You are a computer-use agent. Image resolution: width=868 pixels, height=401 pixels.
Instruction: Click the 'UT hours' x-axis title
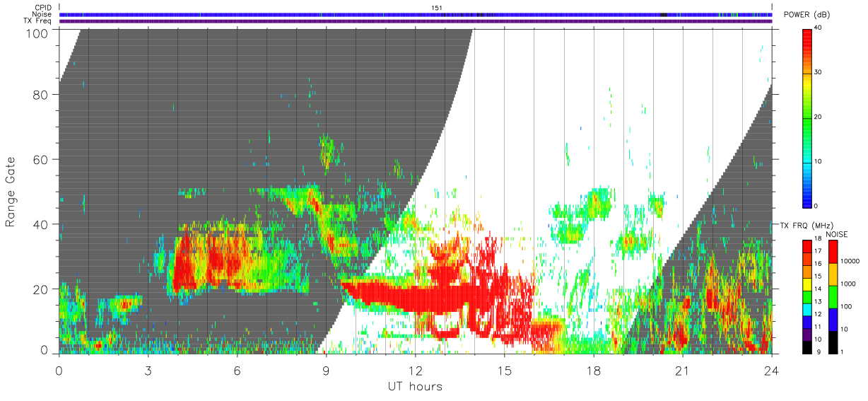click(415, 386)
